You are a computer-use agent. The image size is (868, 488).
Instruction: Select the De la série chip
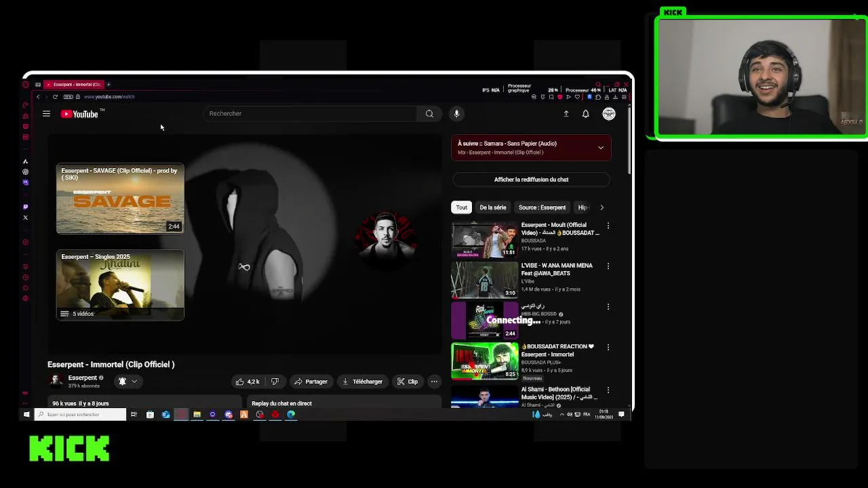coord(493,207)
